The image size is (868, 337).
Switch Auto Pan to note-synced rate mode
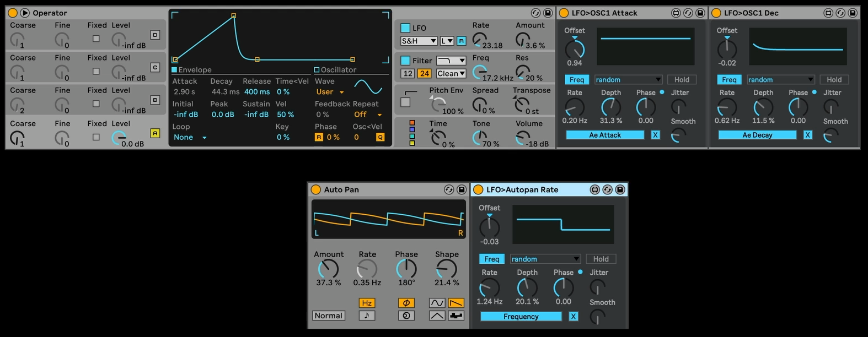pyautogui.click(x=367, y=316)
